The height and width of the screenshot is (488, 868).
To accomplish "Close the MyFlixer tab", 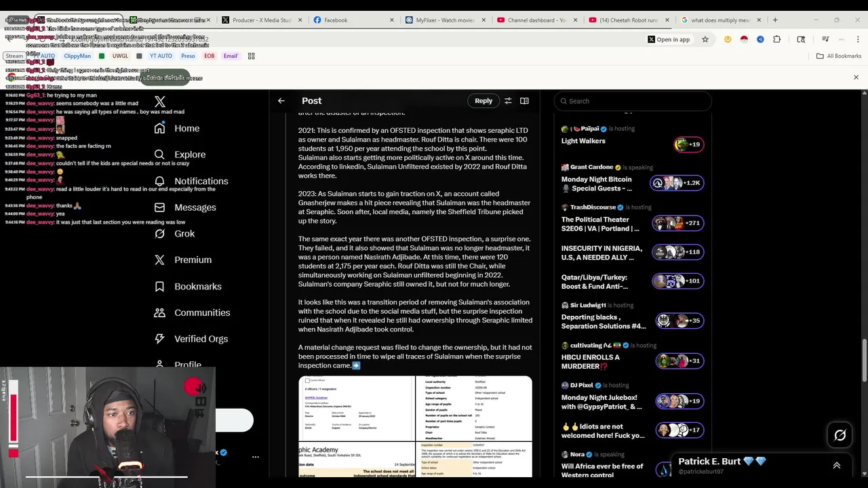I will [484, 20].
